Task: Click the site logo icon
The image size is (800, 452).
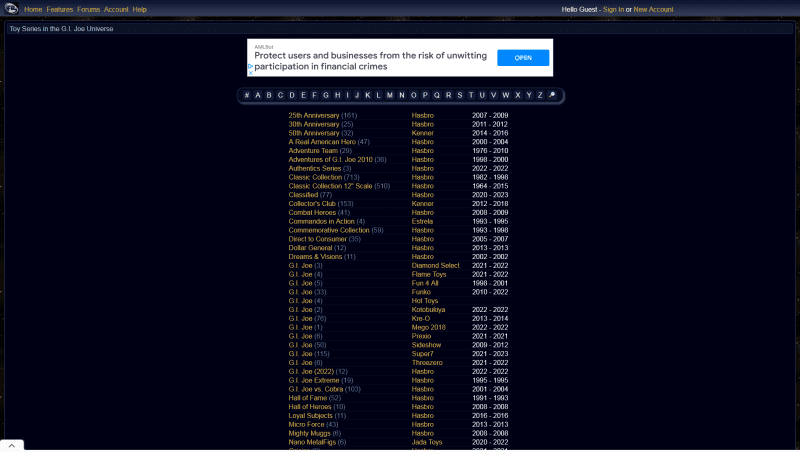Action: [11, 9]
